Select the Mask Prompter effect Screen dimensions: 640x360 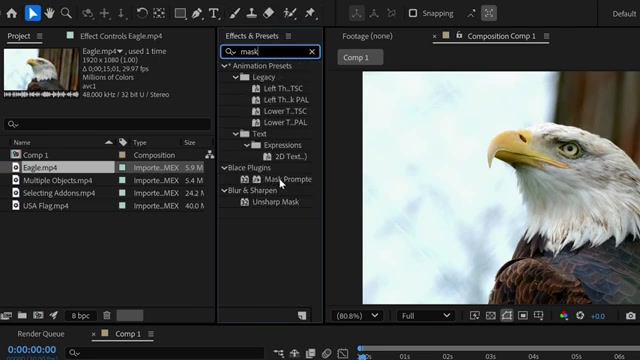point(288,179)
